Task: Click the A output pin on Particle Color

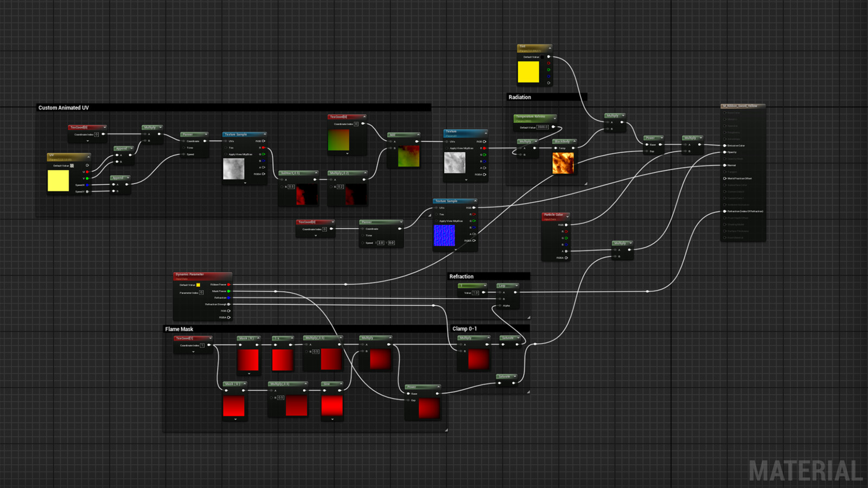Action: [x=566, y=251]
